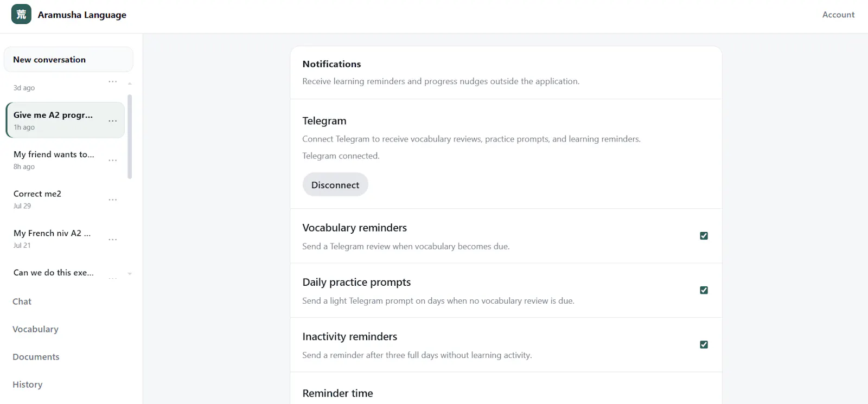Open options menu for 'Correct me2' conversation
This screenshot has width=868, height=404.
(x=113, y=200)
